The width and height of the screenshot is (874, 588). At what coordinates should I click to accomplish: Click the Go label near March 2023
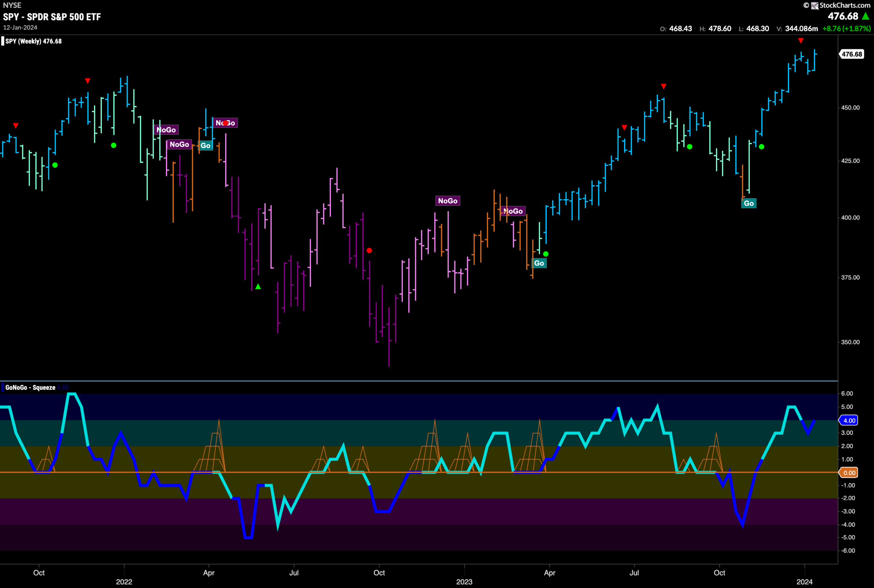539,263
